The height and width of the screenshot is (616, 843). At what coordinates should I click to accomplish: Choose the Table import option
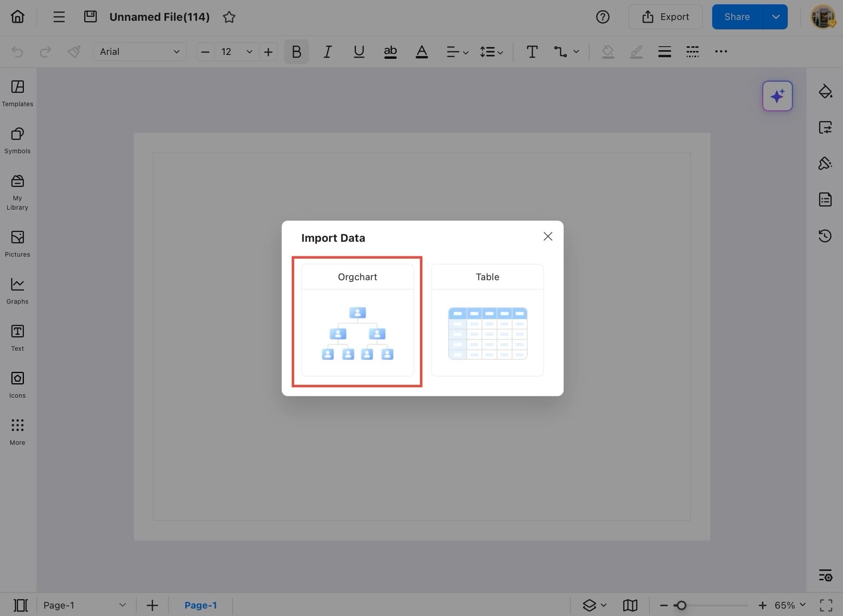[x=487, y=320]
